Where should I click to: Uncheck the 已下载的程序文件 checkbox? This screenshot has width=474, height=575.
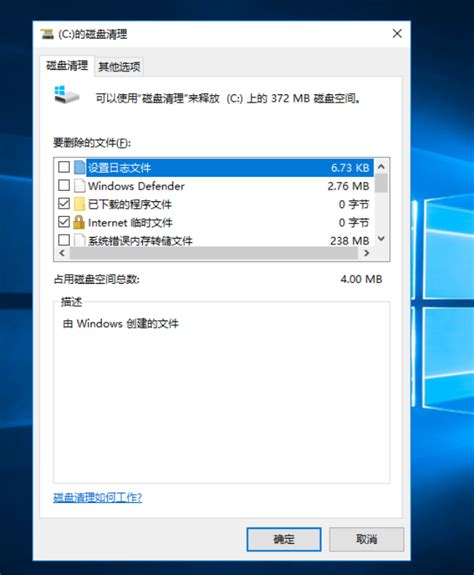click(x=64, y=204)
